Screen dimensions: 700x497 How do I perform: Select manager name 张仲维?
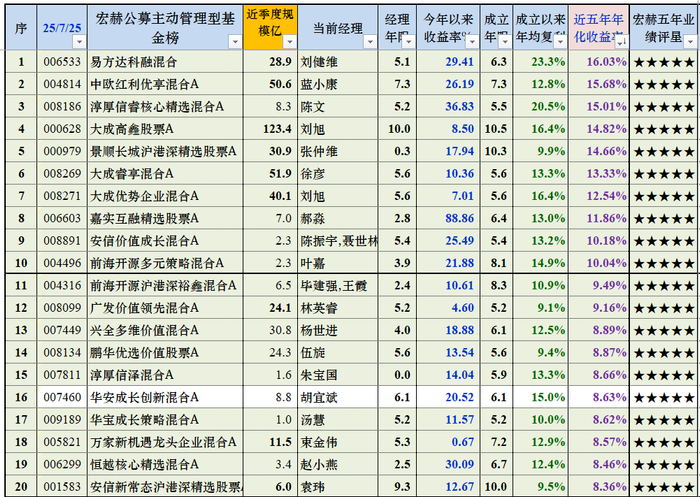[319, 151]
